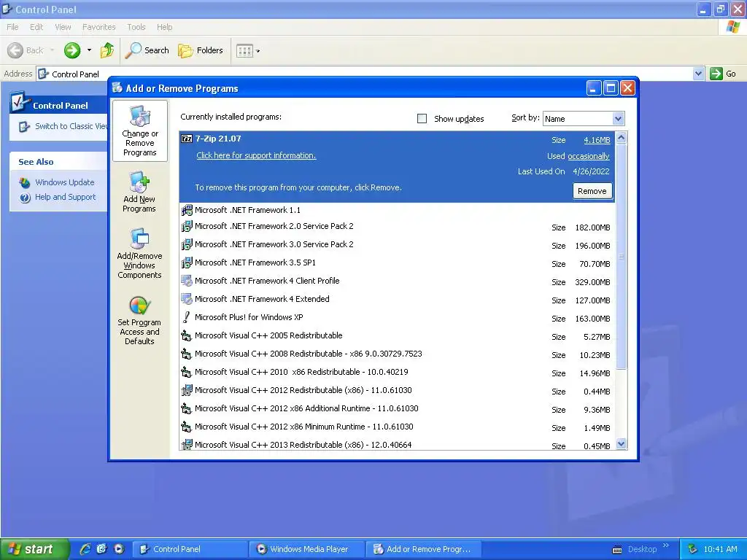Viewport: 747px width, 560px height.
Task: Click the toolbar Forward arrow button
Action: [72, 50]
